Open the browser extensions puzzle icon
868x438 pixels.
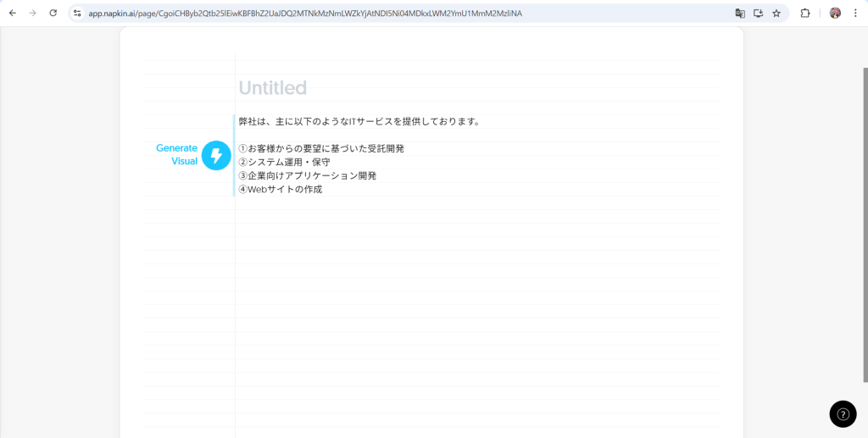(x=805, y=14)
